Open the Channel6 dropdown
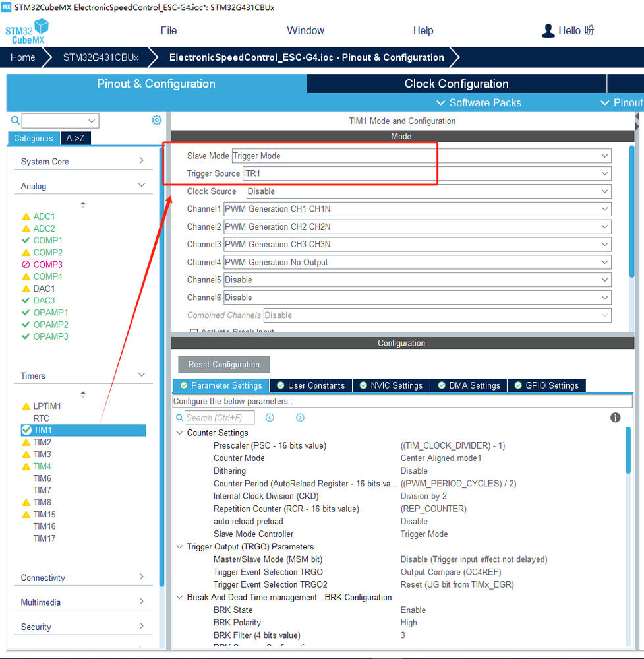Viewport: 644px width, 659px height. [x=417, y=297]
